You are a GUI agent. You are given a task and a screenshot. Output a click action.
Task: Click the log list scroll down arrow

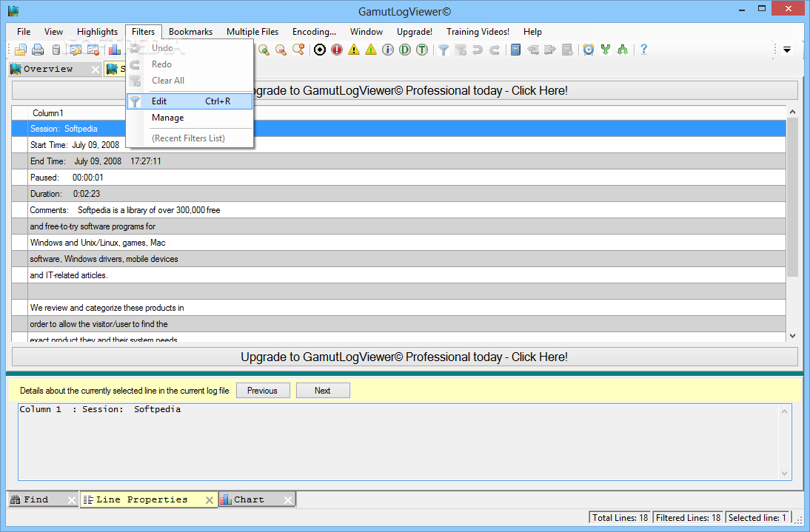[x=793, y=336]
